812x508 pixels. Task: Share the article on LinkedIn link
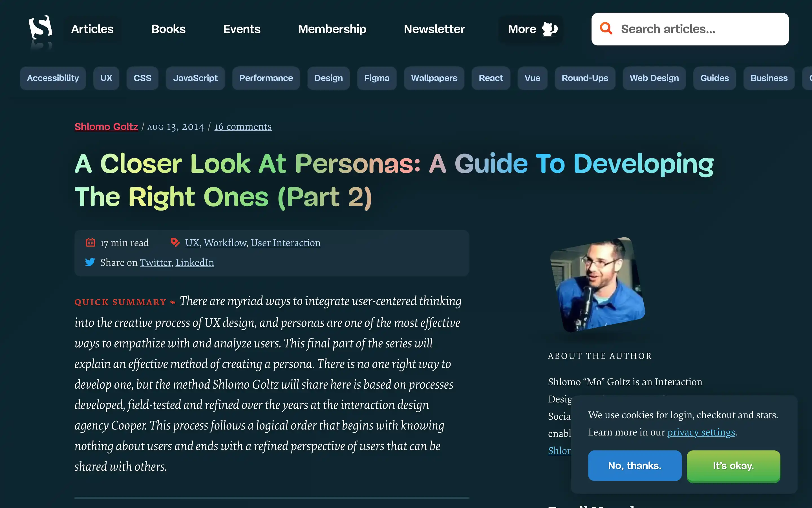click(x=195, y=262)
